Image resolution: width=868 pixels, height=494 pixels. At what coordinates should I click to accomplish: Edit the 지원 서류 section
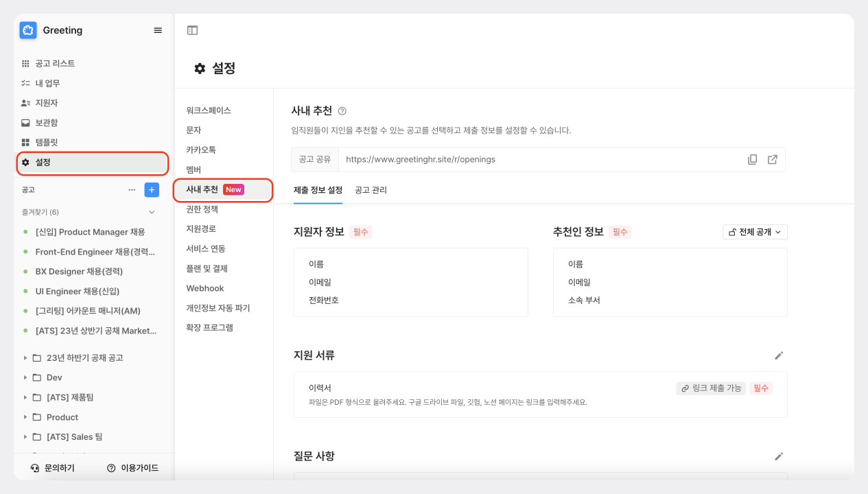(779, 355)
